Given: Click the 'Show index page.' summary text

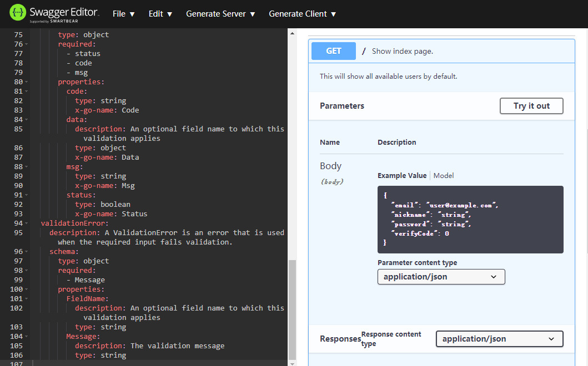Looking at the screenshot, I should tap(403, 52).
